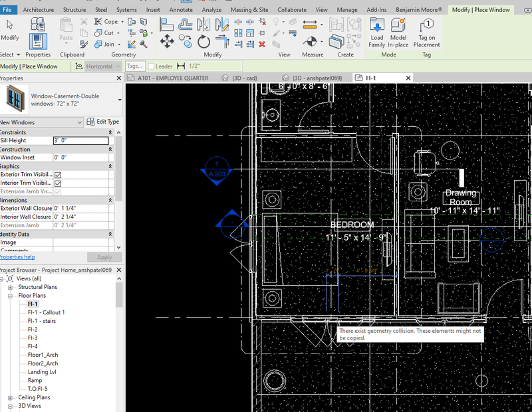Uncheck Interior Trim Visibility
Viewport: 532px width, 412px height.
tap(57, 183)
